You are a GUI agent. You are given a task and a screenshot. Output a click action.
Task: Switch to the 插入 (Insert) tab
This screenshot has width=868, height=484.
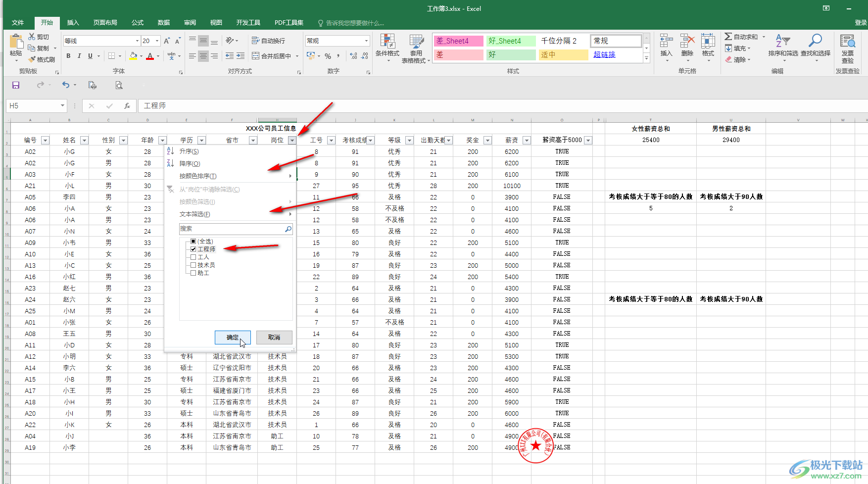point(73,23)
